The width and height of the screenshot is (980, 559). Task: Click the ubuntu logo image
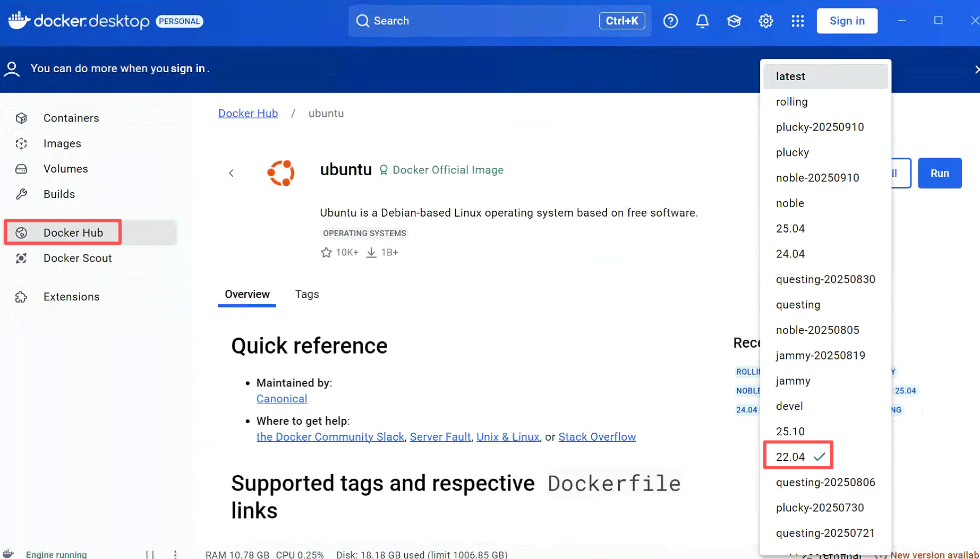point(281,173)
